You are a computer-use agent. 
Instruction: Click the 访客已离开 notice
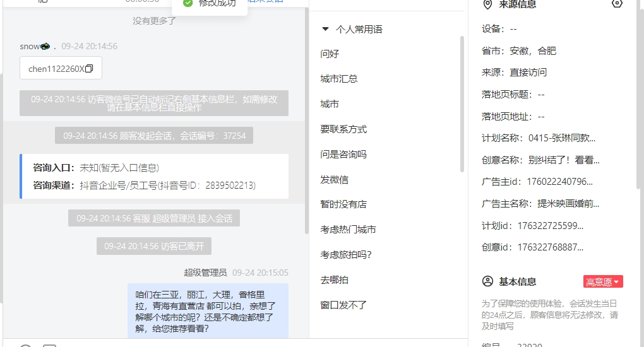[154, 246]
